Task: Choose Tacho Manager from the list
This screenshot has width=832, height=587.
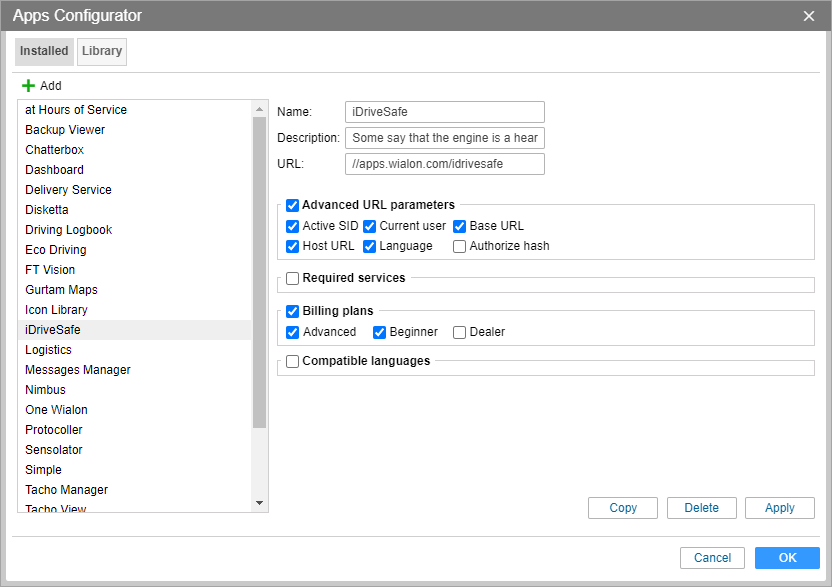Action: pyautogui.click(x=66, y=490)
